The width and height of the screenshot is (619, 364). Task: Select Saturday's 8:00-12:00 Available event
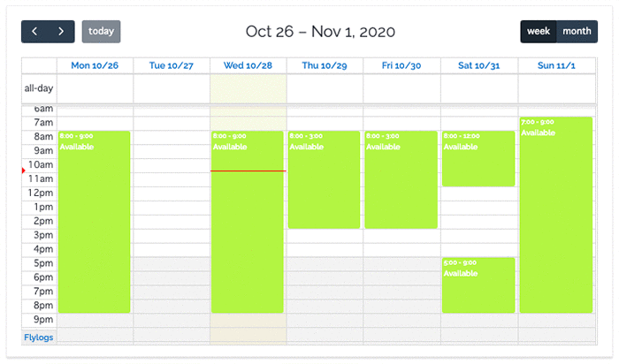(478, 158)
